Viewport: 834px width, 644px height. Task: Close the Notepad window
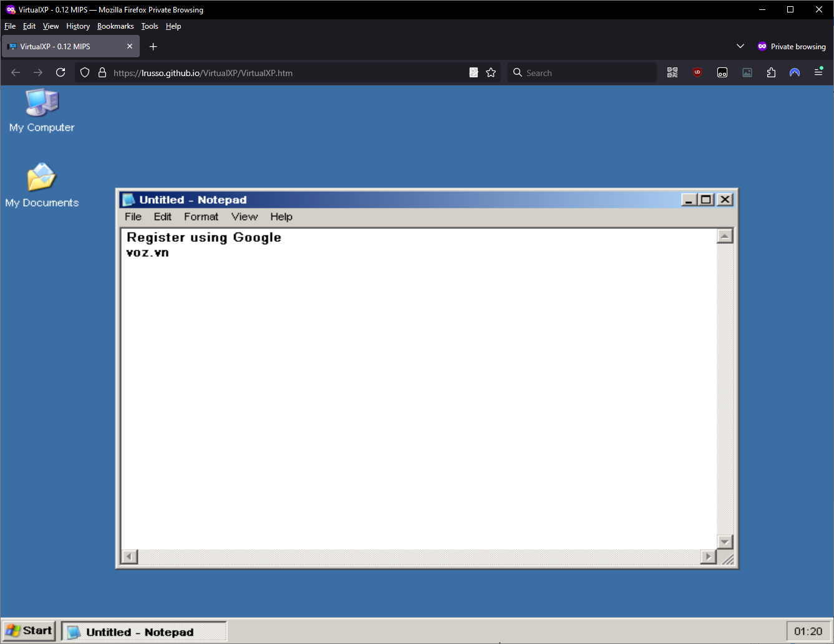click(x=724, y=199)
